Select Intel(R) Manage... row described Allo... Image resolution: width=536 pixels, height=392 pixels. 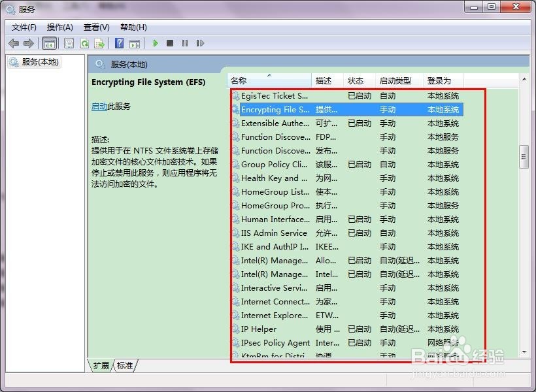coord(347,261)
